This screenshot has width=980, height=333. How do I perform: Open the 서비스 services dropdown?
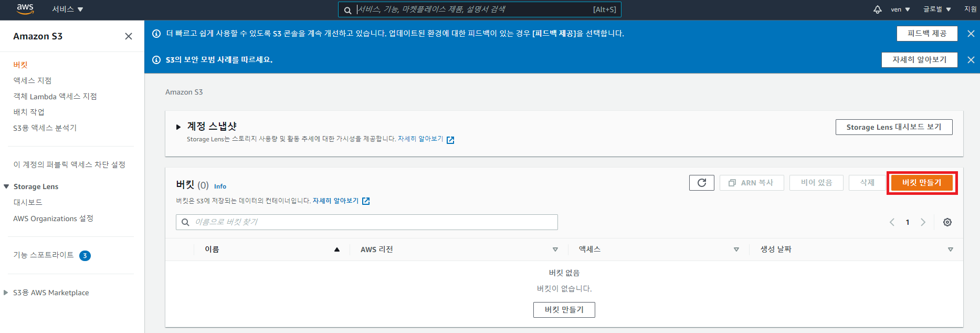point(68,9)
